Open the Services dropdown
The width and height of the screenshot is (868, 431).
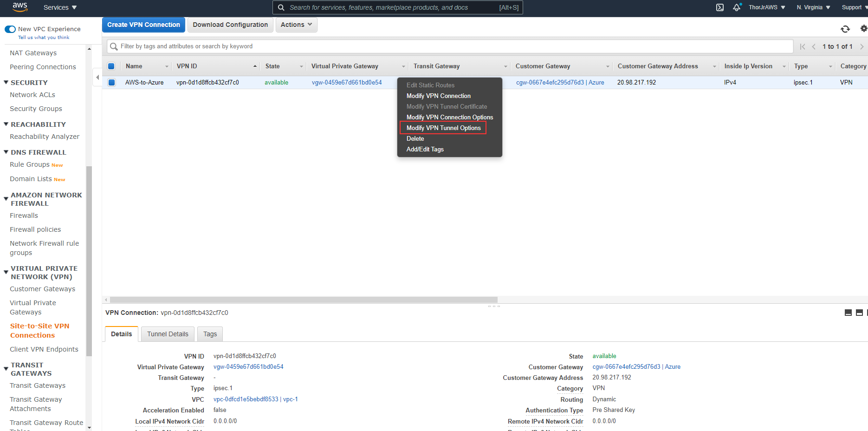[x=60, y=7]
